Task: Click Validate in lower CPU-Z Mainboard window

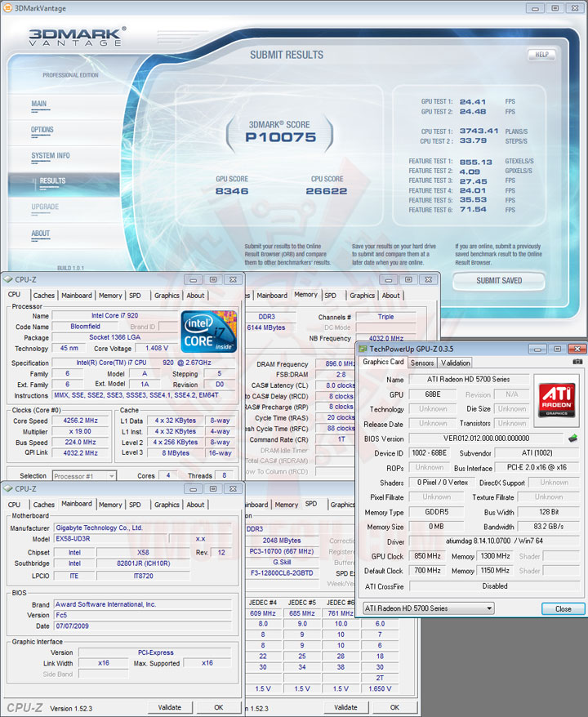Action: (x=170, y=707)
